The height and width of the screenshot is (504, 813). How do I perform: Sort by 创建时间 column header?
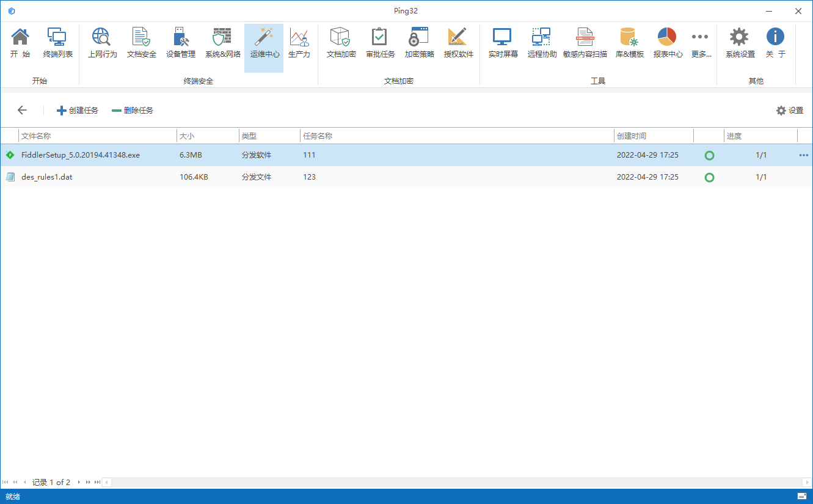(x=654, y=136)
